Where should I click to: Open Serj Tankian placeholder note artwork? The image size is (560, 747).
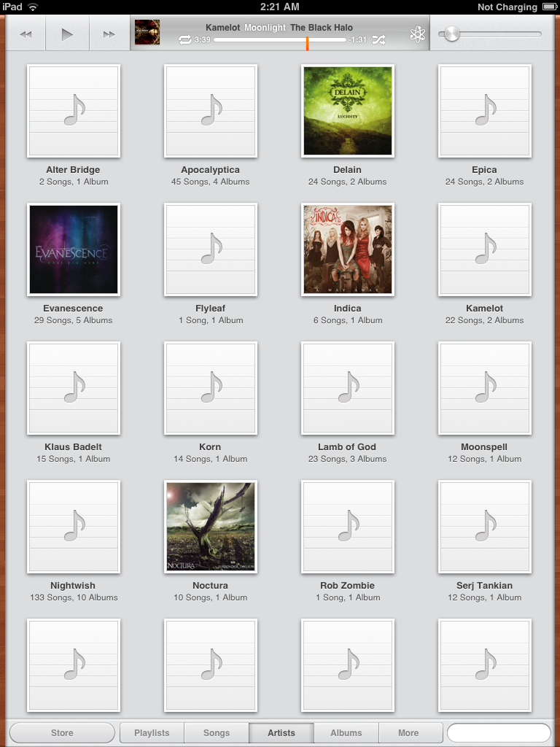point(485,527)
